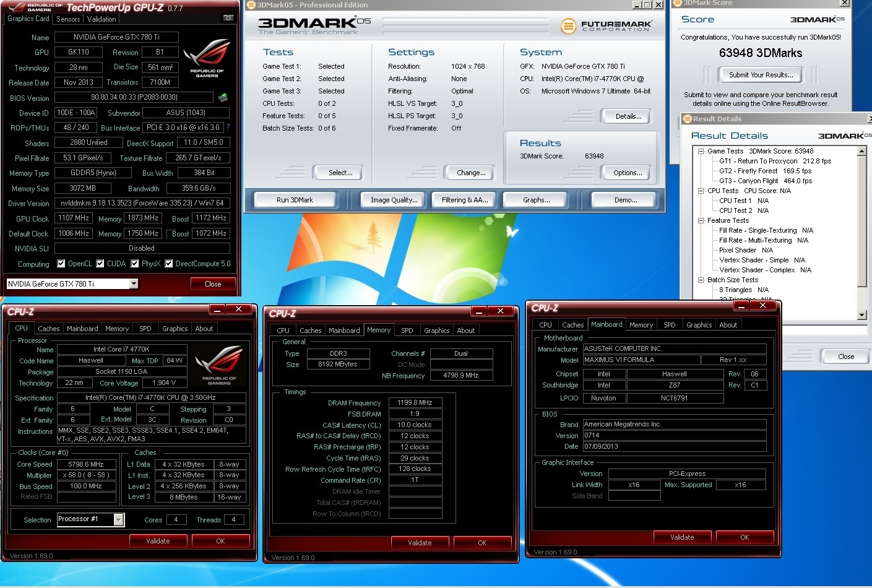Click Close in the Result Details window
This screenshot has width=872, height=588.
click(x=846, y=357)
